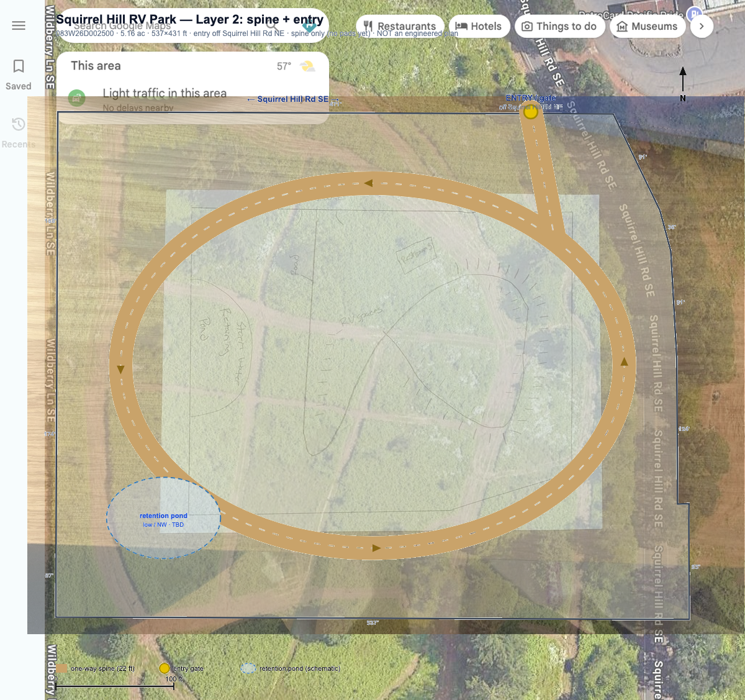Open the directions diamond icon
Viewport: 745px width, 700px height.
309,25
